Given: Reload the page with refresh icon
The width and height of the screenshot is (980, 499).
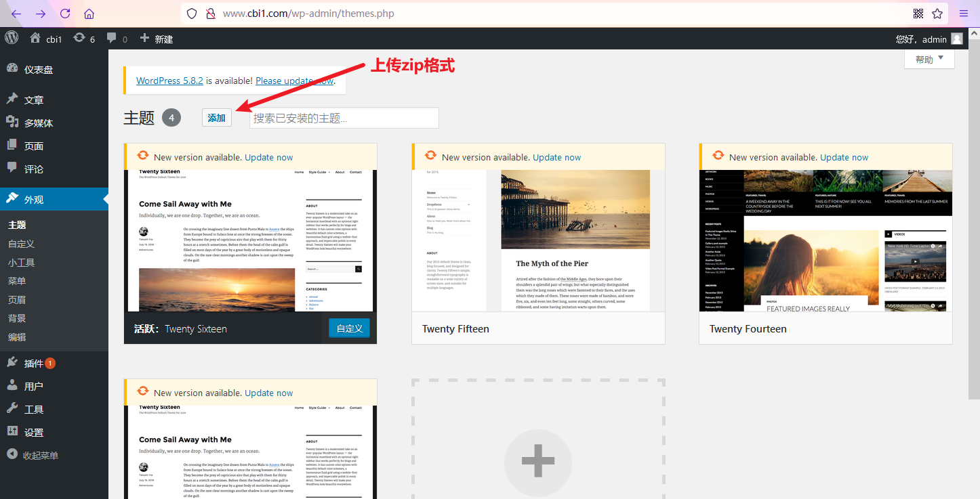Looking at the screenshot, I should tap(65, 14).
